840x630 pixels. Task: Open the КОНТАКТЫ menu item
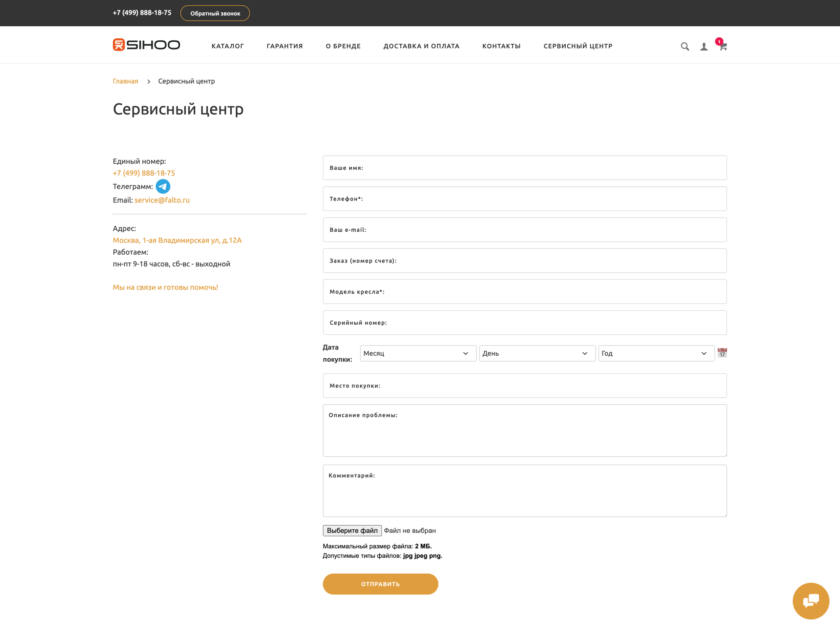pyautogui.click(x=501, y=46)
